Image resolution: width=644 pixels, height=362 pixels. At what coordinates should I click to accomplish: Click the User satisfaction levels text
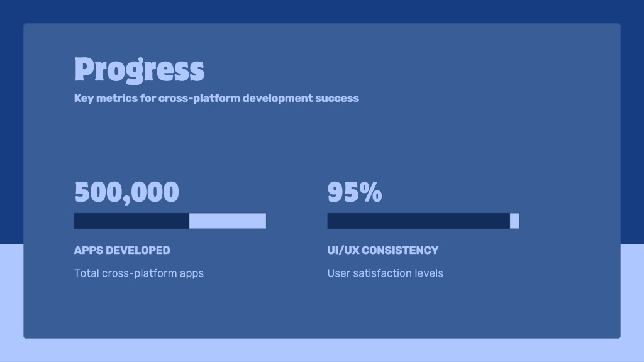385,273
